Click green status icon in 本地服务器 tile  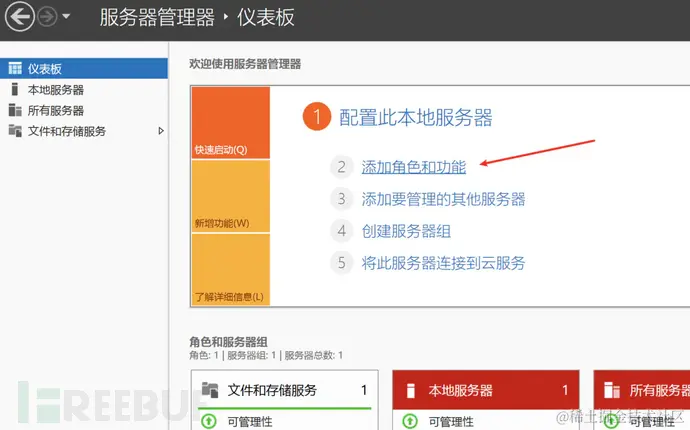point(410,422)
